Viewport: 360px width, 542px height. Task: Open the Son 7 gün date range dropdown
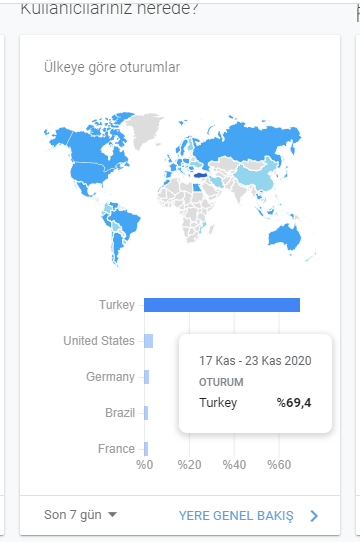pyautogui.click(x=80, y=515)
